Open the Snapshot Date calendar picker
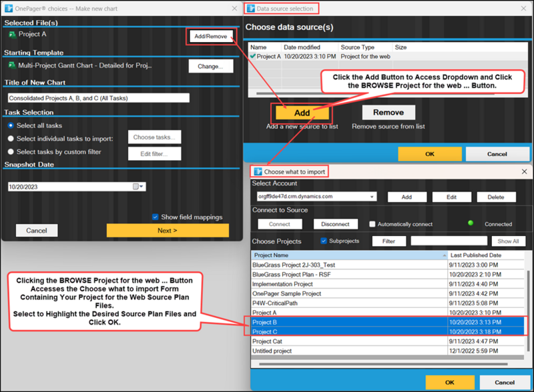This screenshot has height=392, width=534. coord(138,187)
